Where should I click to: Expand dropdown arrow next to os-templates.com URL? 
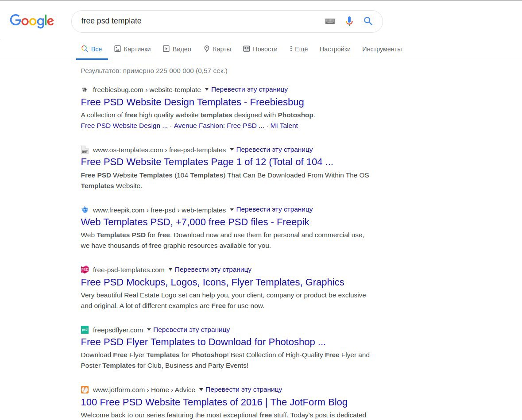(x=232, y=150)
